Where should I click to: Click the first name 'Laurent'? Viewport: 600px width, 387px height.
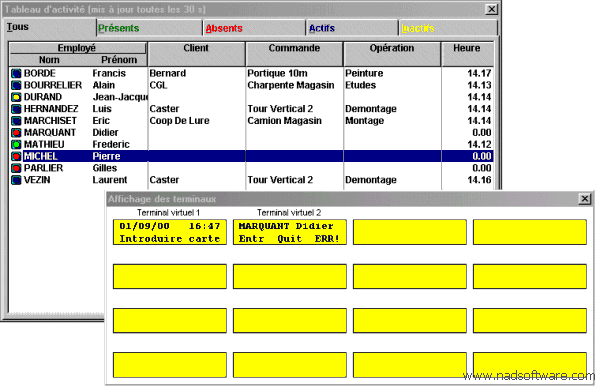pos(110,180)
